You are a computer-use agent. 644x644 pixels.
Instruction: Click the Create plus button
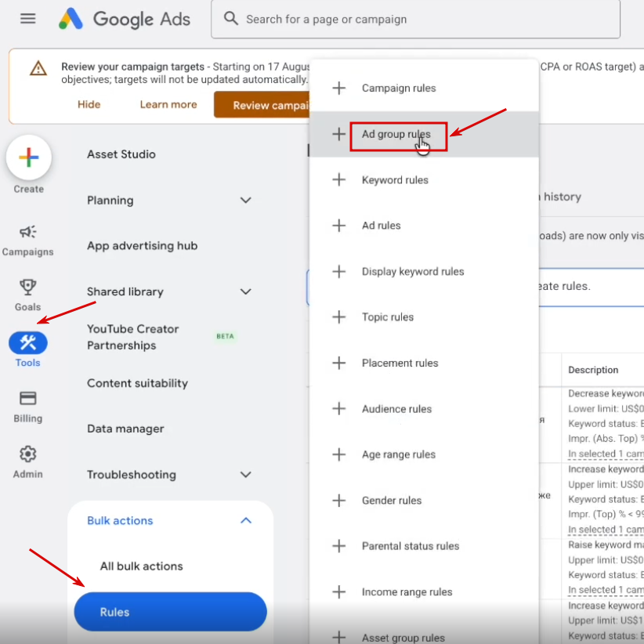tap(29, 157)
